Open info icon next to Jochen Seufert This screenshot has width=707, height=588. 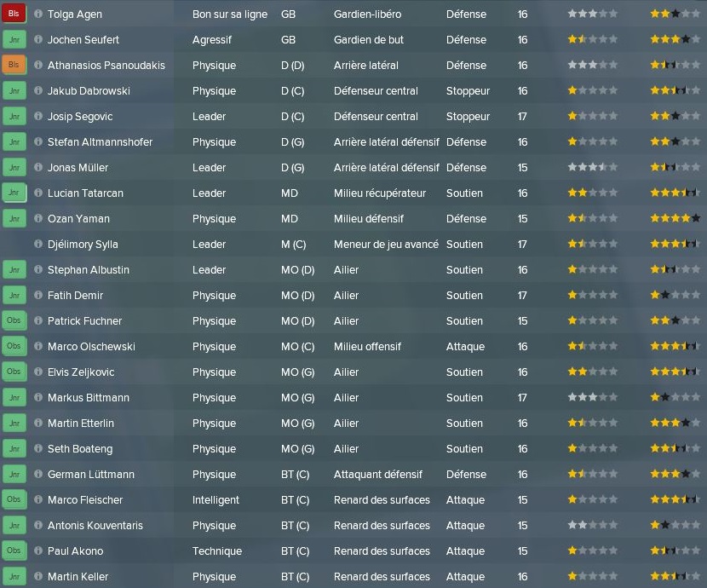tap(38, 39)
